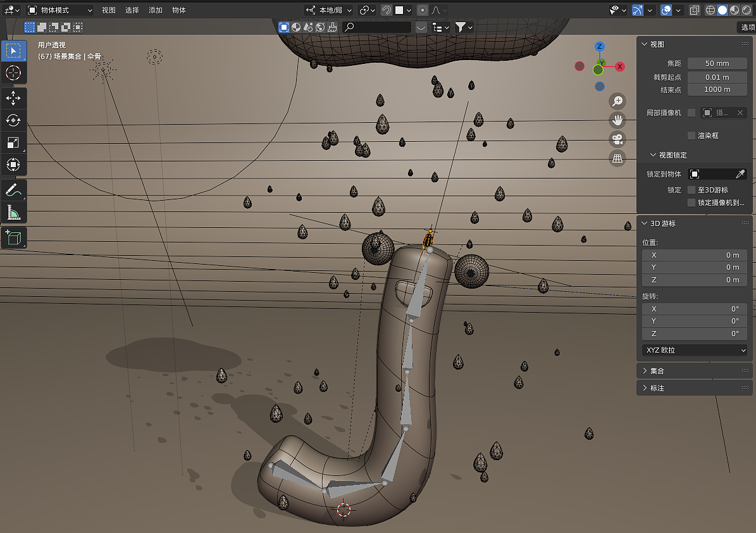
Task: Open the 视图 menu
Action: (108, 10)
